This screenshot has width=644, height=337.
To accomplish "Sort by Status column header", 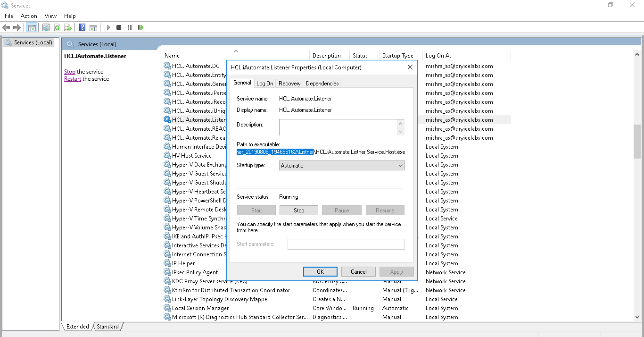I will (364, 56).
